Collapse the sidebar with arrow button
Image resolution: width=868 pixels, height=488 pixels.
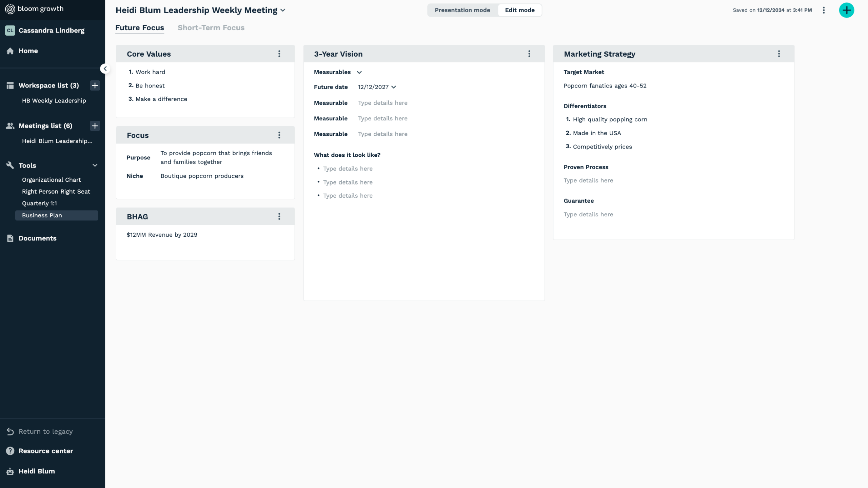[x=105, y=69]
